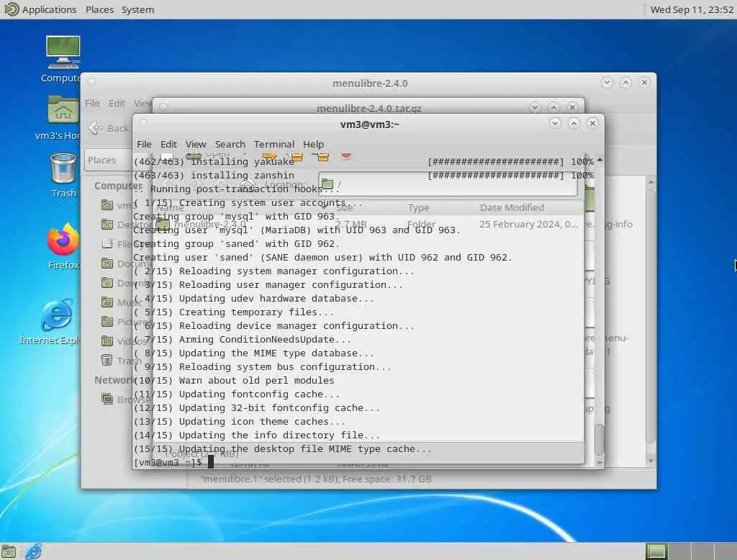
Task: Open the terminal's File menu
Action: pos(144,145)
